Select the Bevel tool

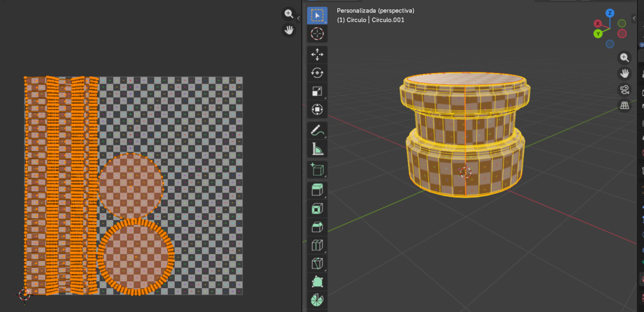click(317, 228)
